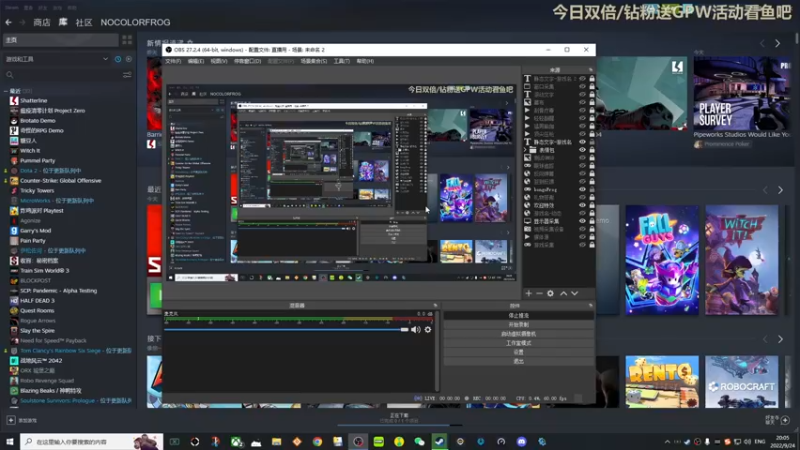Move selected source down in OBS
This screenshot has width=800, height=450.
574,293
